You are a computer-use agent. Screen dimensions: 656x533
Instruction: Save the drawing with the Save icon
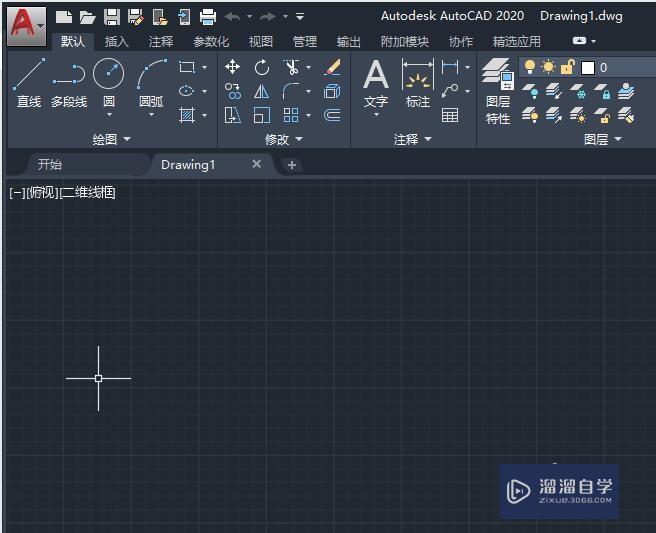(112, 17)
